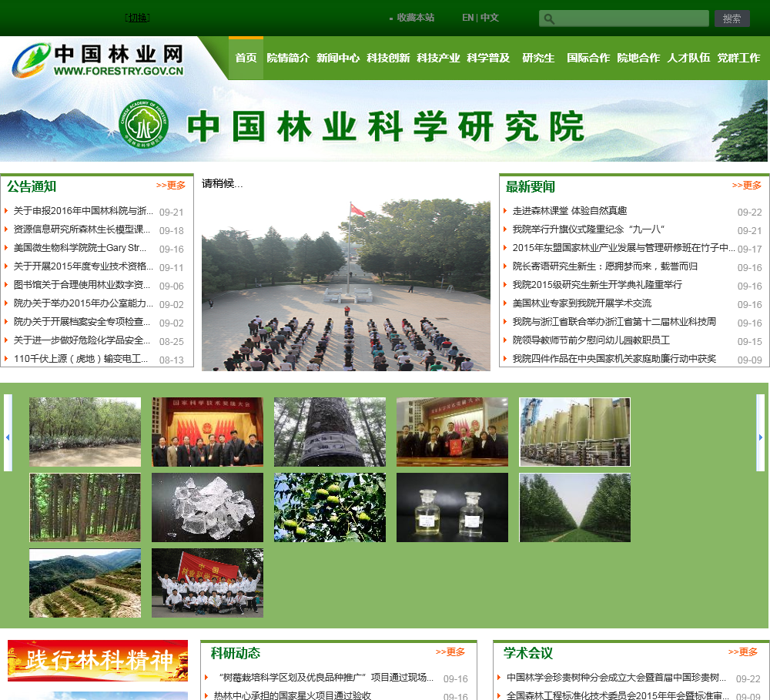Open news 2015年东盟国家林业产业发展与管理研修班
This screenshot has width=770, height=700.
click(x=624, y=247)
